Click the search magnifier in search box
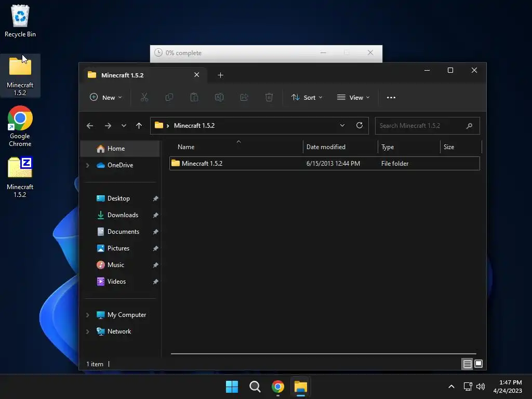Screen dimensions: 532x399 [469, 126]
